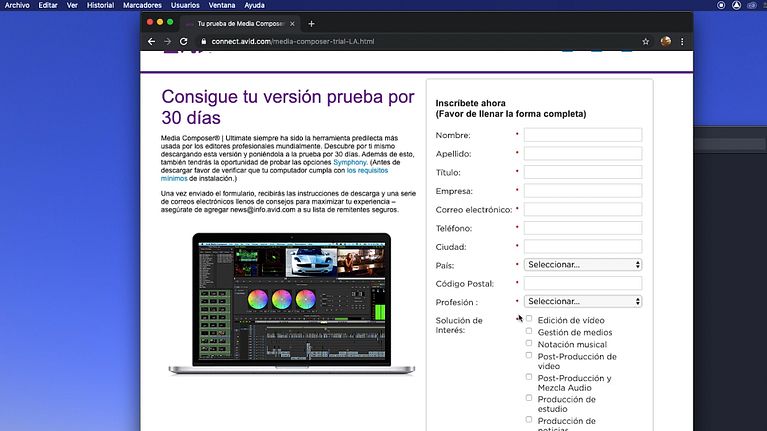The width and height of the screenshot is (767, 431).
Task: Click the Título input field
Action: [583, 172]
